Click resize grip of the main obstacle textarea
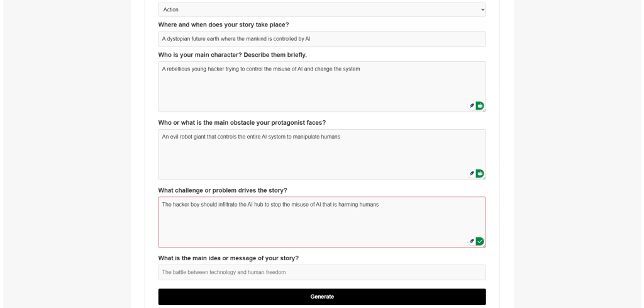The width and height of the screenshot is (644, 308). pos(484,178)
